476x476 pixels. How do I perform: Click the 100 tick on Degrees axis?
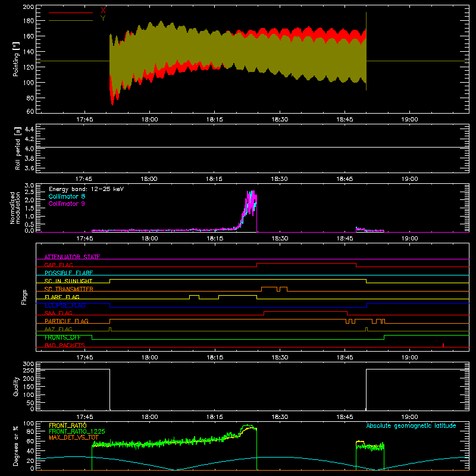point(29,423)
